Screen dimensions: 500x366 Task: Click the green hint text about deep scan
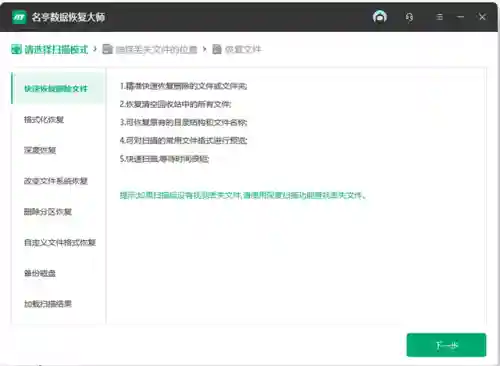(243, 195)
